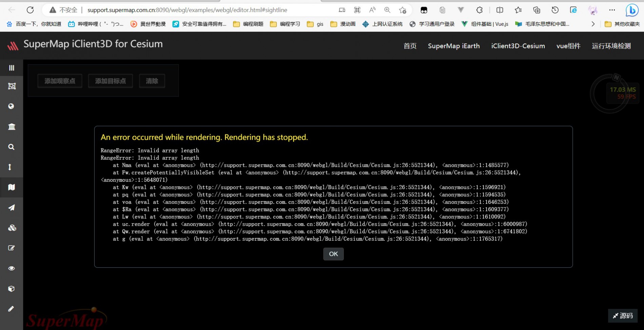Open the 漫动画 bookmark folder
Screen dimensions: 644x330
(x=343, y=24)
